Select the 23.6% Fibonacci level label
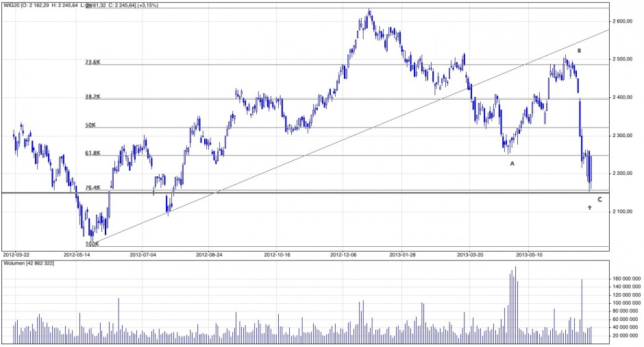The height and width of the screenshot is (347, 644). point(92,62)
